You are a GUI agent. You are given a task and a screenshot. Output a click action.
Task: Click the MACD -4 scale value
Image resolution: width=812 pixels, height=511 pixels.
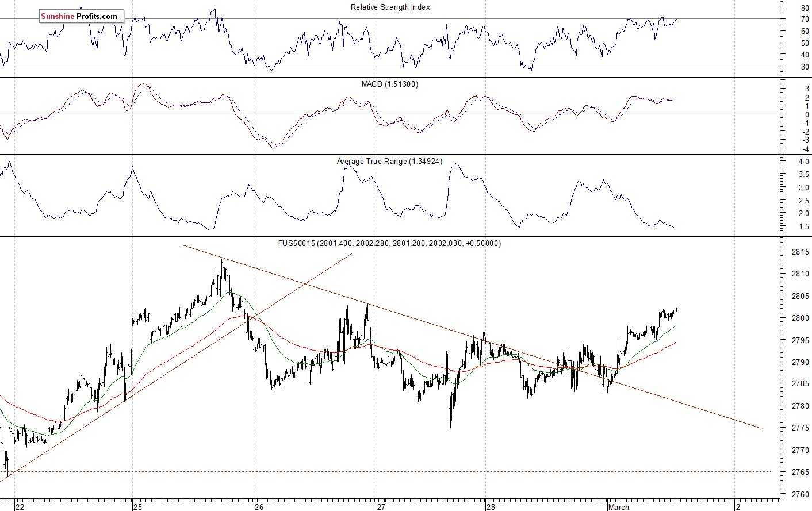point(806,149)
